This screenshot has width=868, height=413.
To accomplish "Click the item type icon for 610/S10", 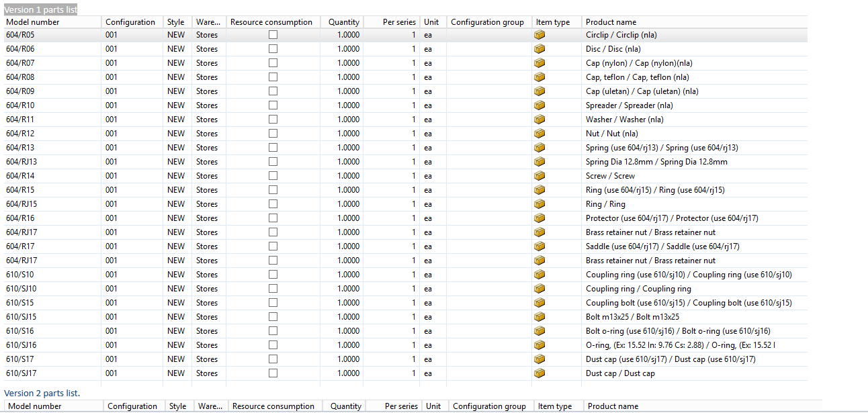I will [539, 274].
